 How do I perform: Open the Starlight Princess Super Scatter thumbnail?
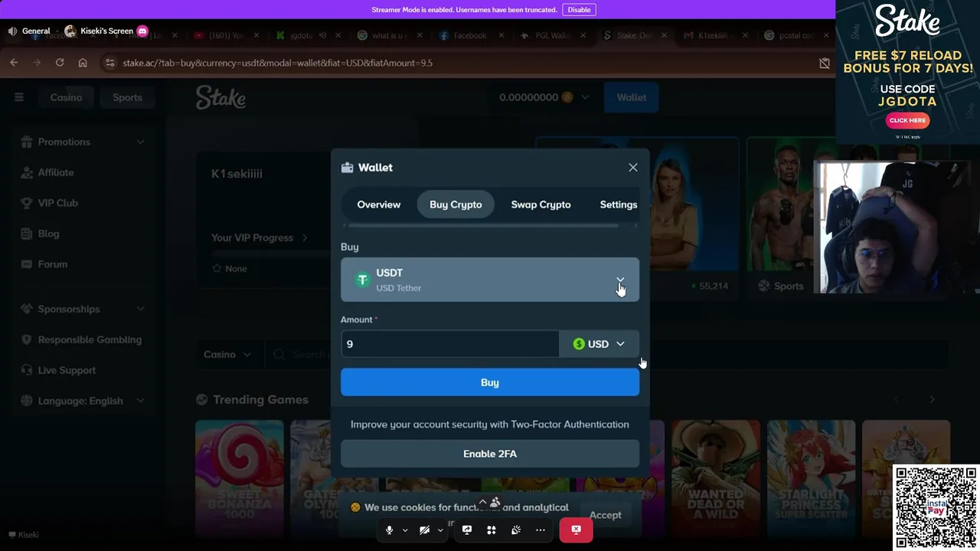click(x=811, y=478)
